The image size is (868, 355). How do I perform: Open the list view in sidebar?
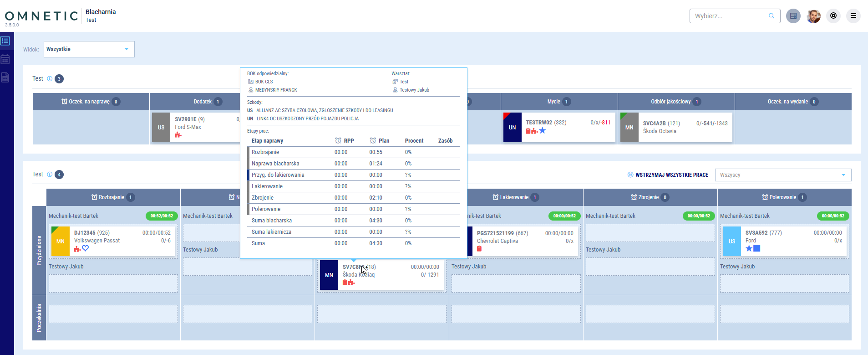pyautogui.click(x=5, y=41)
